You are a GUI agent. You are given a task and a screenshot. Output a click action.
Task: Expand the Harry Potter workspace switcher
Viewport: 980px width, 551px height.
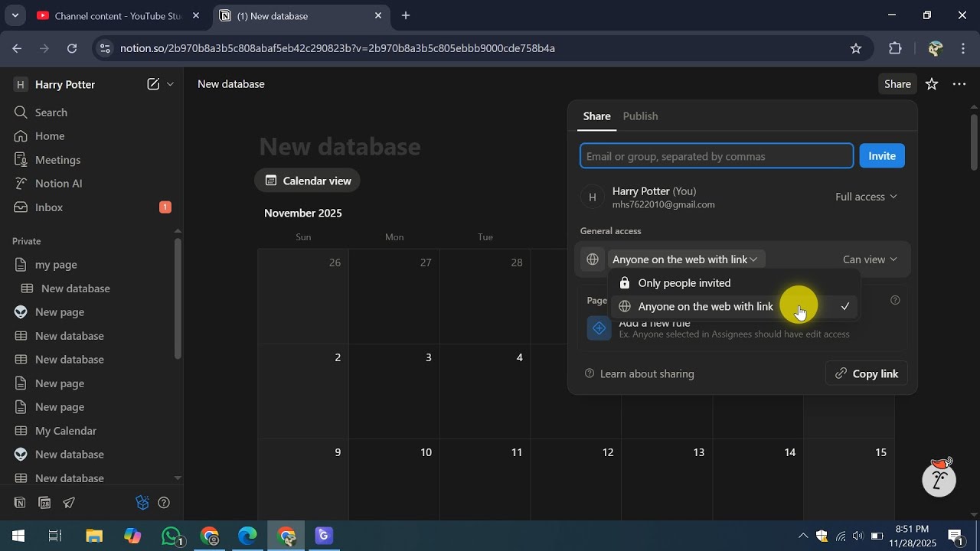(x=65, y=84)
